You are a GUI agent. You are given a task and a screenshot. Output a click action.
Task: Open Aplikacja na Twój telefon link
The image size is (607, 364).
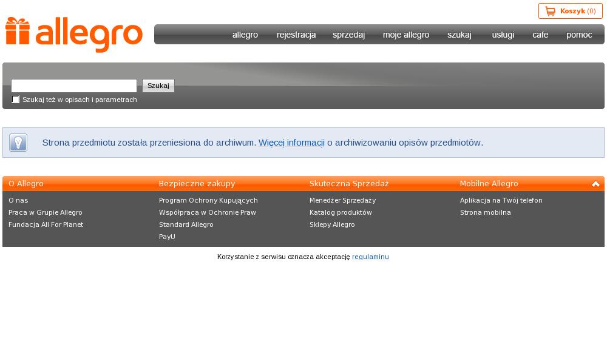[501, 200]
